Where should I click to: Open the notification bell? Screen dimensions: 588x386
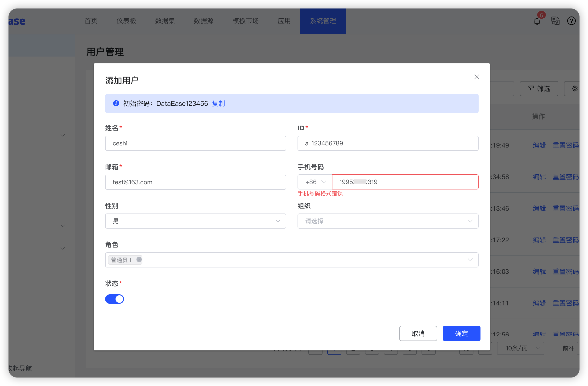pyautogui.click(x=537, y=21)
